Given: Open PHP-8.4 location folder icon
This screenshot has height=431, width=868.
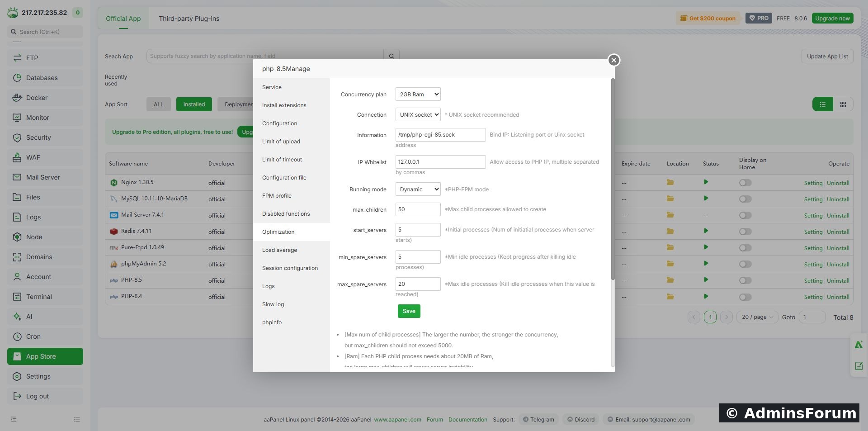Looking at the screenshot, I should pyautogui.click(x=670, y=297).
